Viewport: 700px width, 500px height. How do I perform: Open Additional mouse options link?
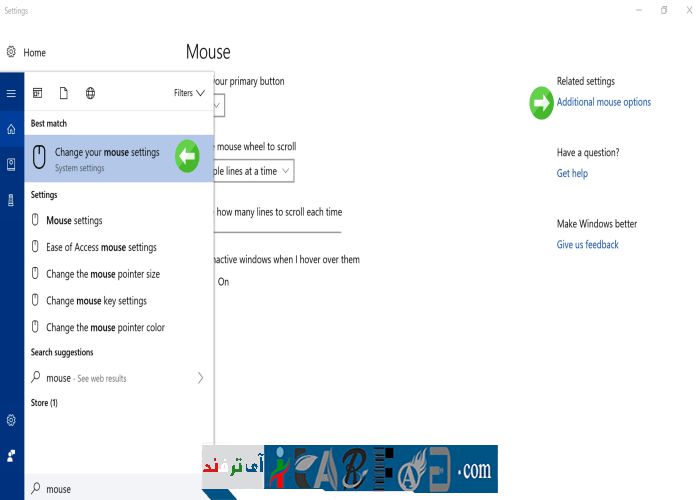point(603,102)
